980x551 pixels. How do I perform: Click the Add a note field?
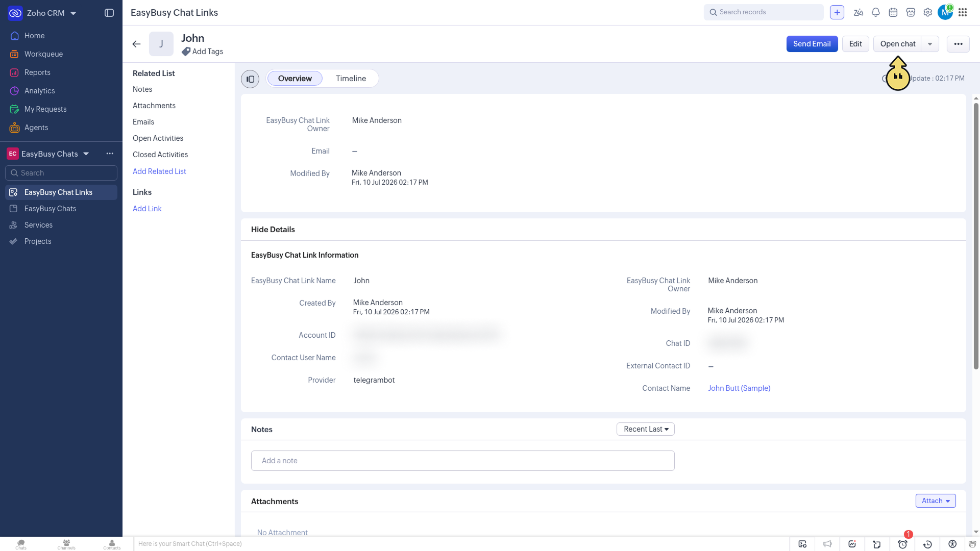coord(462,461)
